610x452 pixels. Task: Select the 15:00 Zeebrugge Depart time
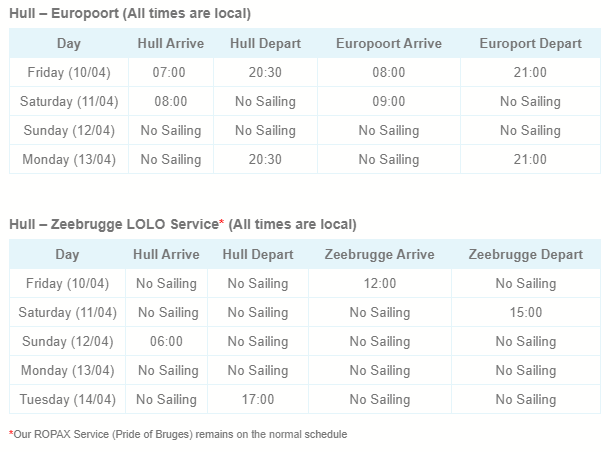pyautogui.click(x=526, y=312)
